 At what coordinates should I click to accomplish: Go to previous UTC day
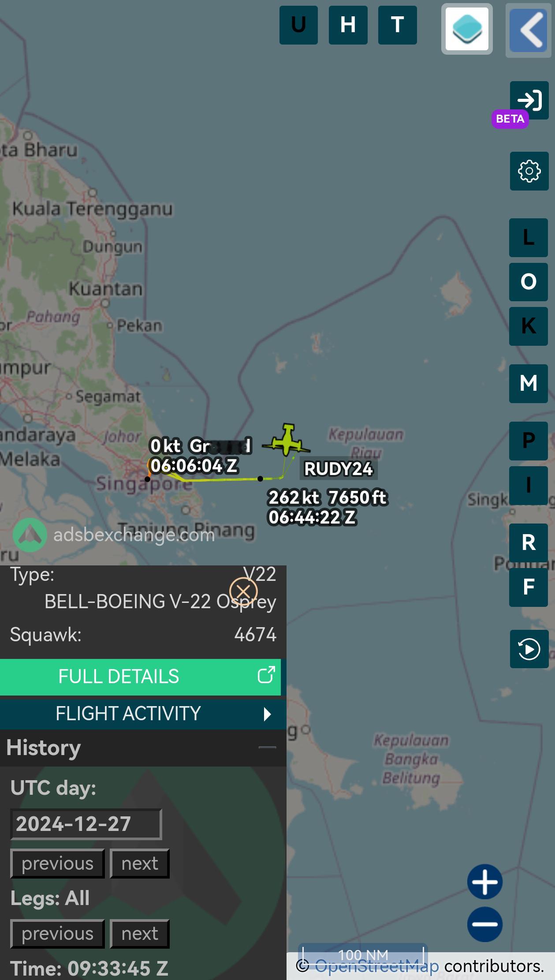pyautogui.click(x=57, y=863)
